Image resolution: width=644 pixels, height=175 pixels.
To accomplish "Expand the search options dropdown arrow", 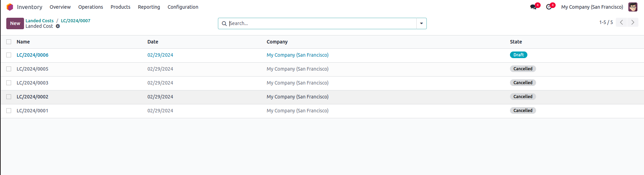I will [421, 24].
